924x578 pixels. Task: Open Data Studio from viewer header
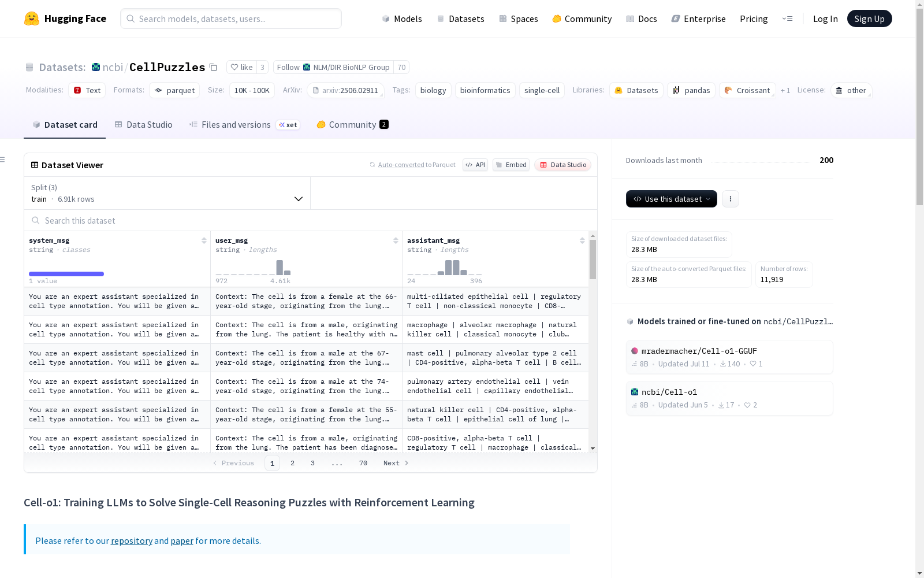(x=563, y=165)
